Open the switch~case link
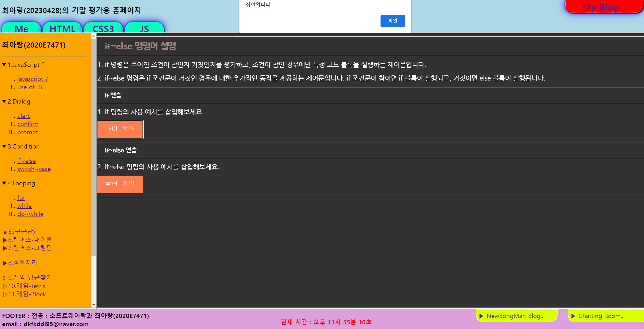Image resolution: width=644 pixels, height=329 pixels. pos(34,169)
